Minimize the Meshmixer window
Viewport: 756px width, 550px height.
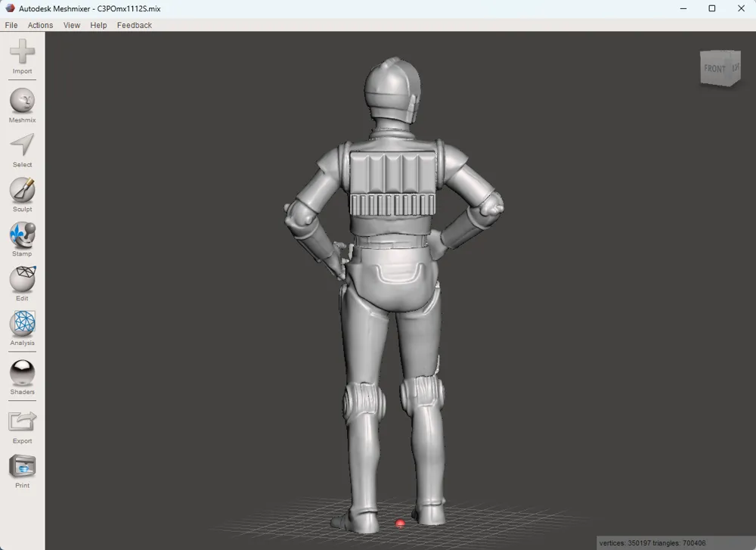(x=683, y=8)
